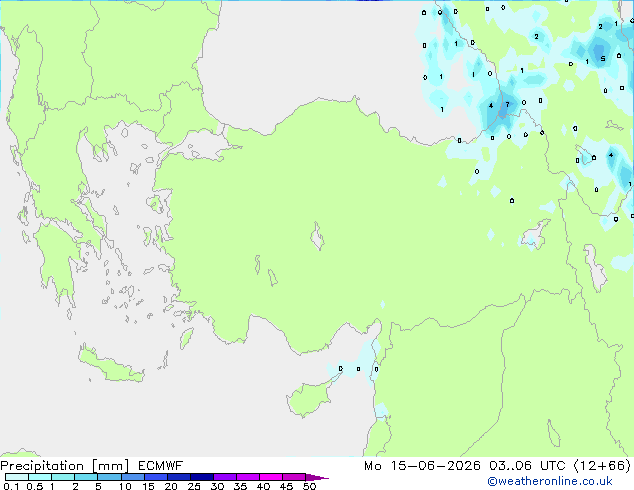Viewport: 634px width, 490px height.
Task: Click the 0.5–1 mm legend color swatch
Action: point(40,477)
